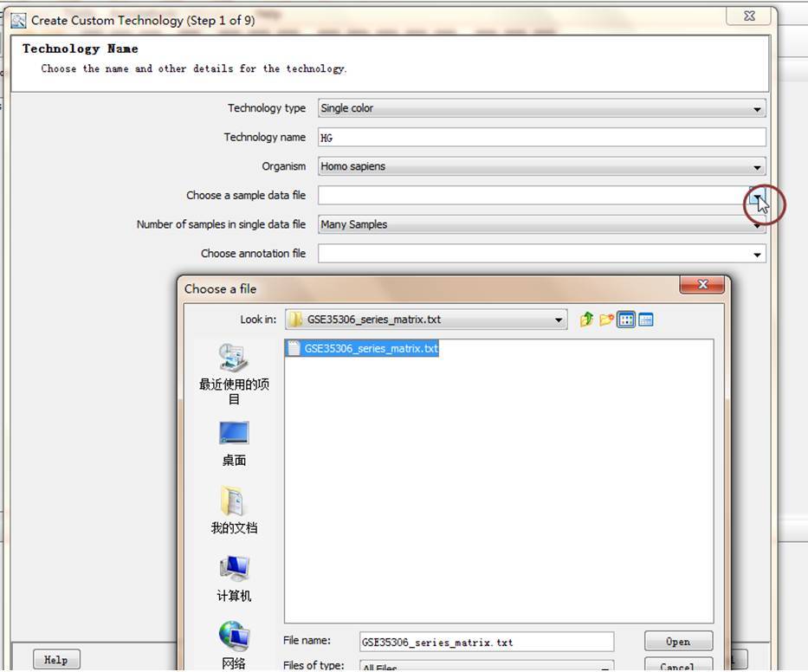Screen dimensions: 808x672
Task: Open Technology type dropdown
Action: [x=541, y=108]
